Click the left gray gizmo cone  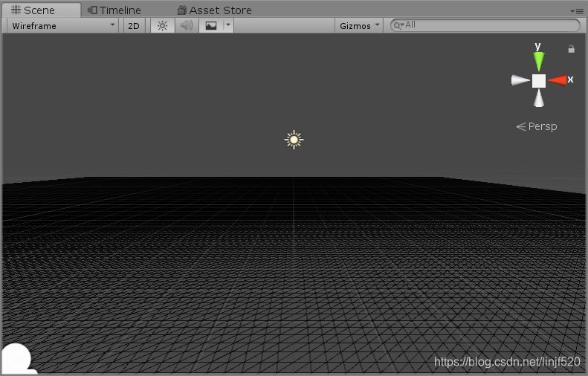[x=520, y=80]
